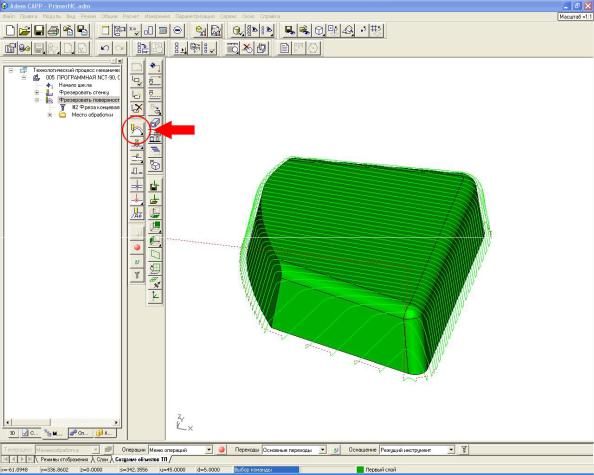The width and height of the screenshot is (594, 475).
Task: Select the surface milling tool icon with yellow cutter
Action: coord(137,130)
